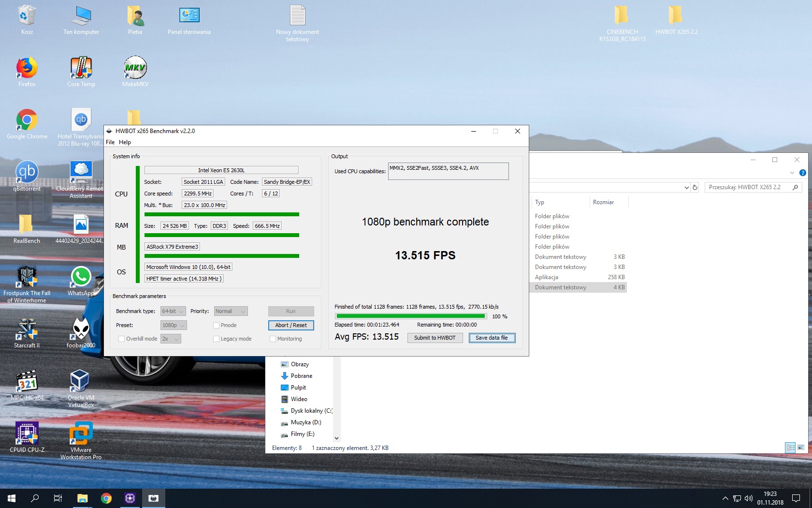Open Nowy dokument tekstowy file icon
The width and height of the screenshot is (812, 508).
point(297,15)
